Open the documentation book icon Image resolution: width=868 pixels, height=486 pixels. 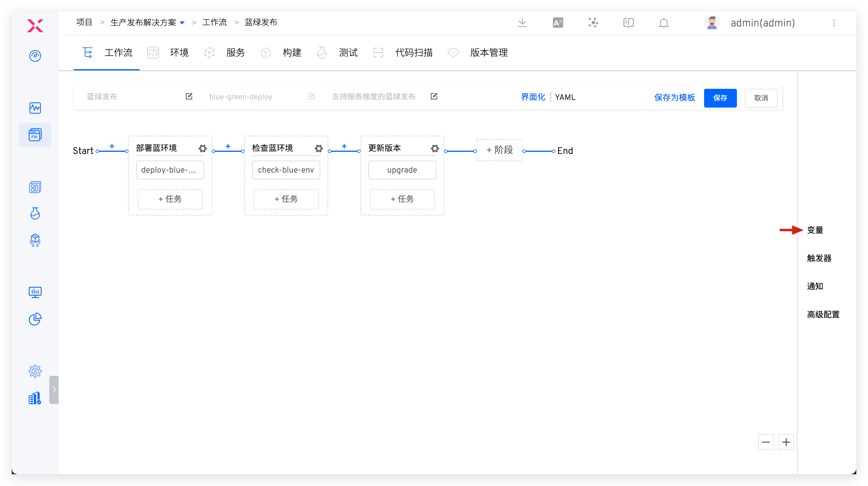628,23
